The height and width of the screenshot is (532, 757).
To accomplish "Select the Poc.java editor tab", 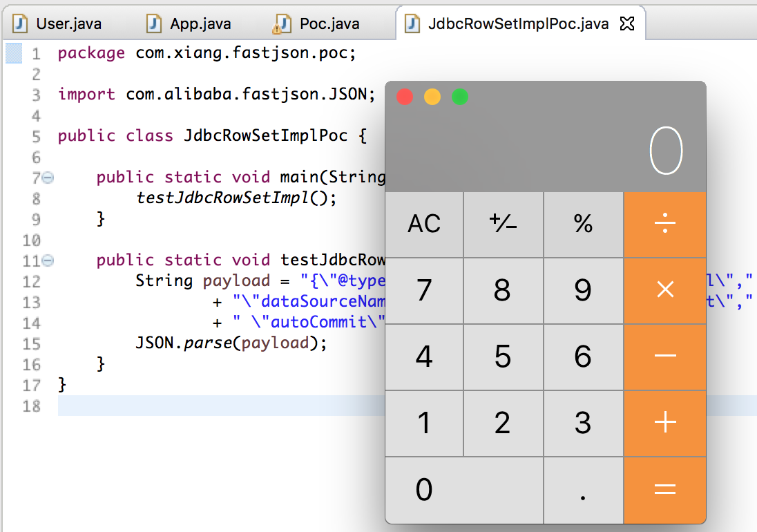I will coord(317,23).
